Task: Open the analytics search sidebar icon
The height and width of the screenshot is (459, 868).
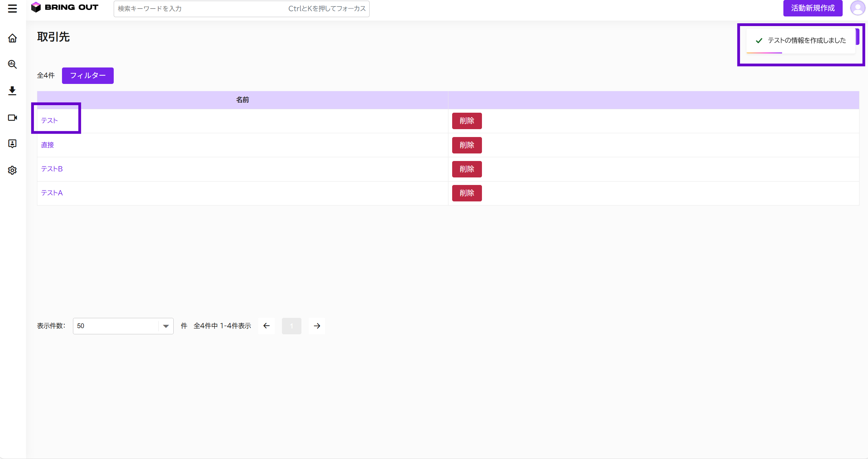Action: click(x=12, y=64)
